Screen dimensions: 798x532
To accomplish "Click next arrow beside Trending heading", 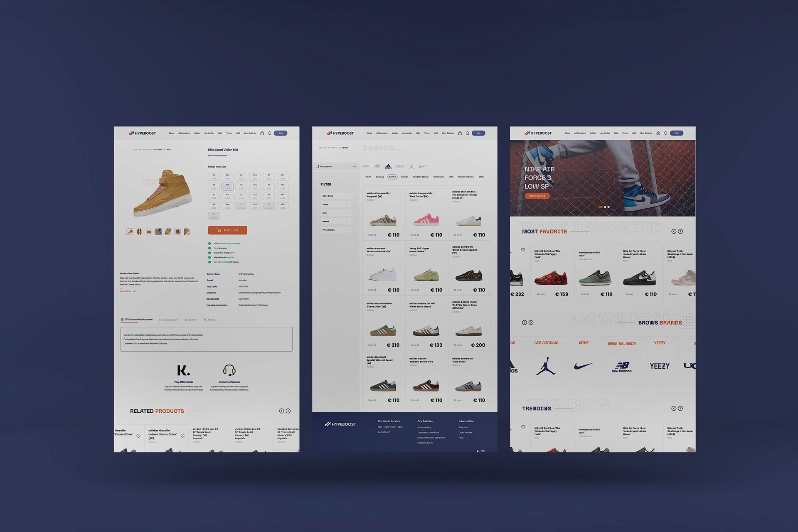I will [680, 409].
